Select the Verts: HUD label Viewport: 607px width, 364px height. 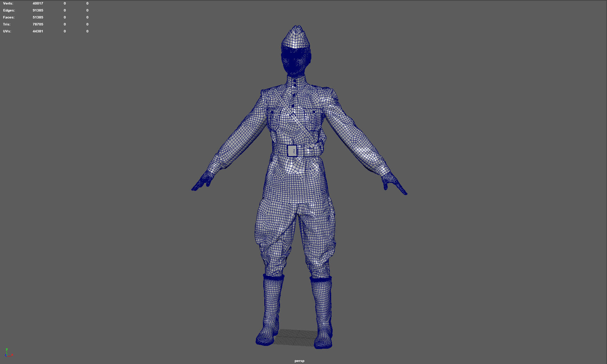pos(8,3)
